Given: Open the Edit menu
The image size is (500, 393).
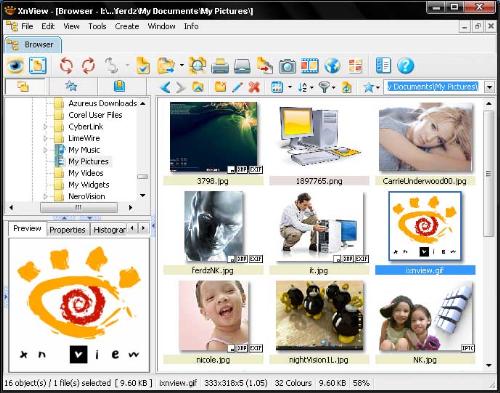Looking at the screenshot, I should [x=48, y=26].
